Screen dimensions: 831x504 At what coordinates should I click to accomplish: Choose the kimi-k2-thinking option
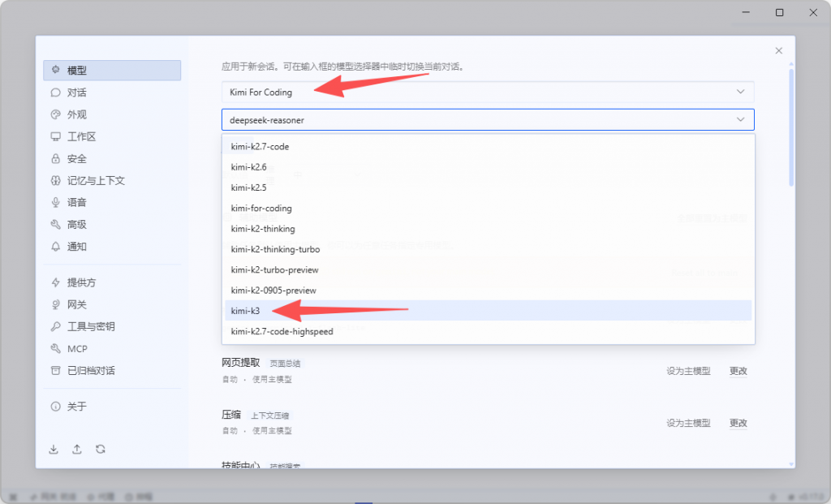[488, 229]
